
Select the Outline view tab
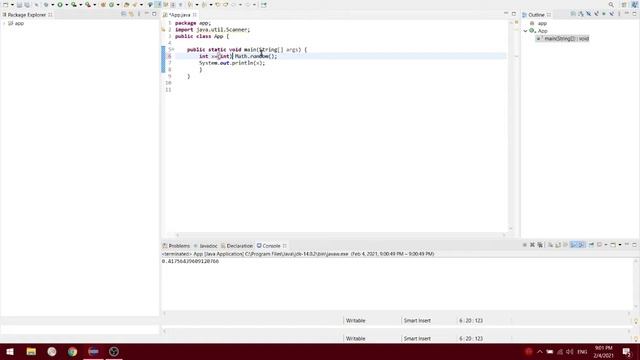(536, 15)
